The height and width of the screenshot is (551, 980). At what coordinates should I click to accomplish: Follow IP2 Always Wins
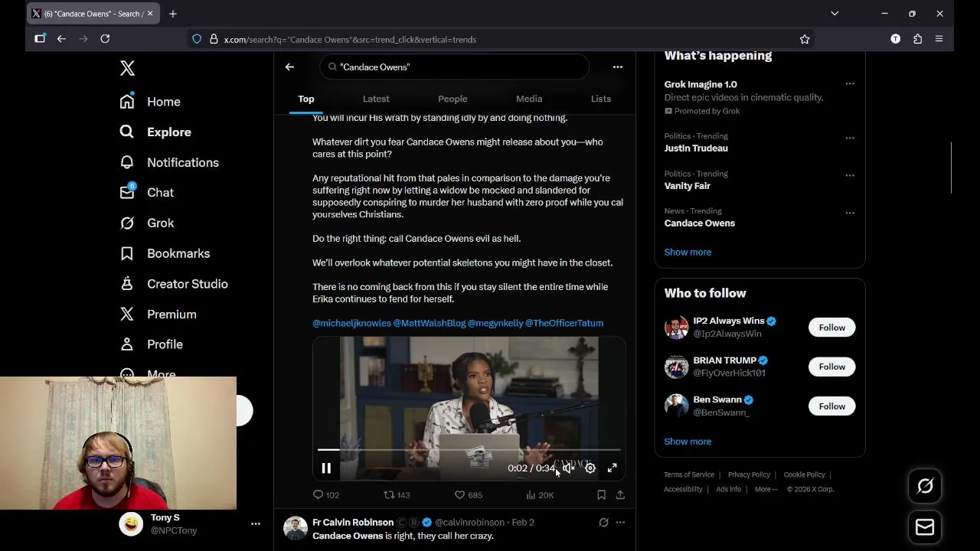(x=831, y=328)
